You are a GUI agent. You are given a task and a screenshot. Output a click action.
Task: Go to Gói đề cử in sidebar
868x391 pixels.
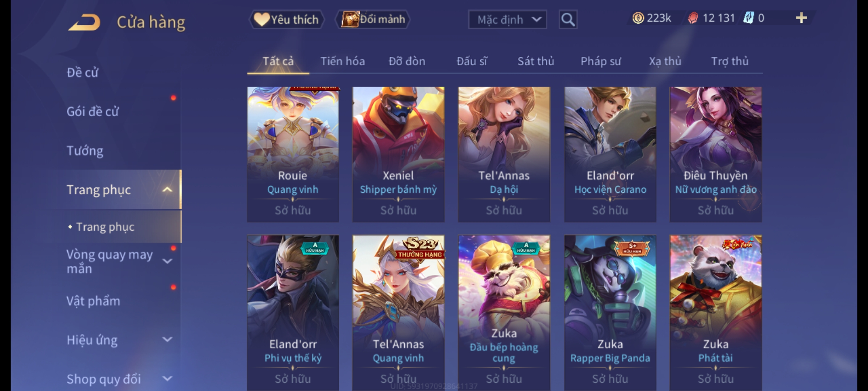(x=93, y=112)
